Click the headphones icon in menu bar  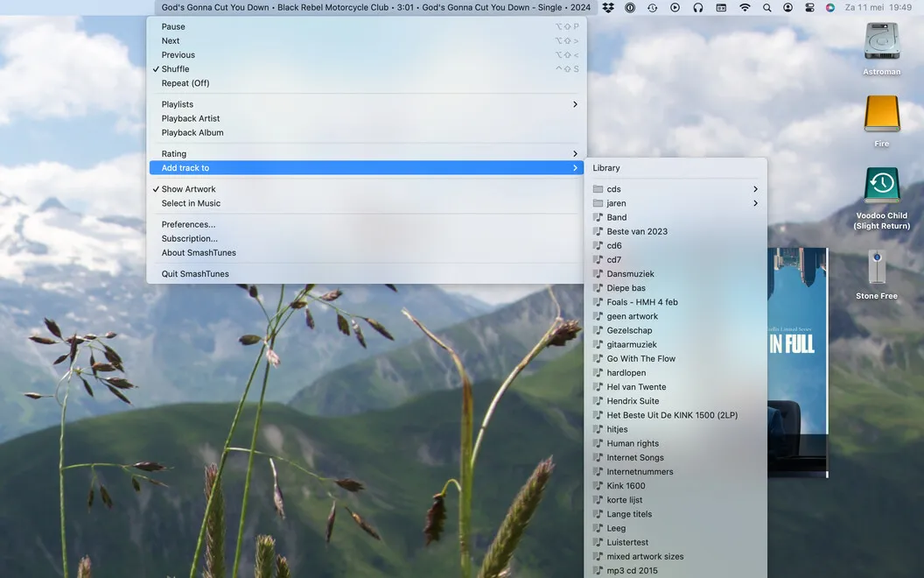click(x=697, y=8)
